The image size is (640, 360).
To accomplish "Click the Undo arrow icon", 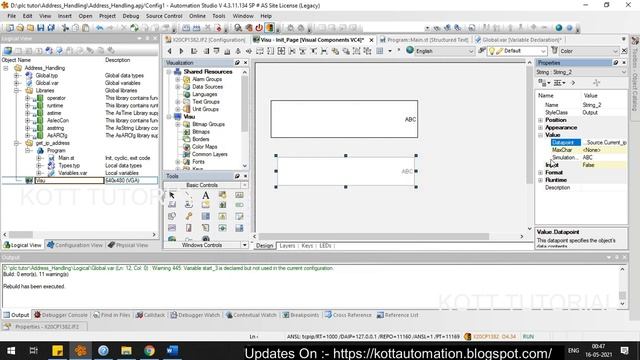I will (x=100, y=28).
